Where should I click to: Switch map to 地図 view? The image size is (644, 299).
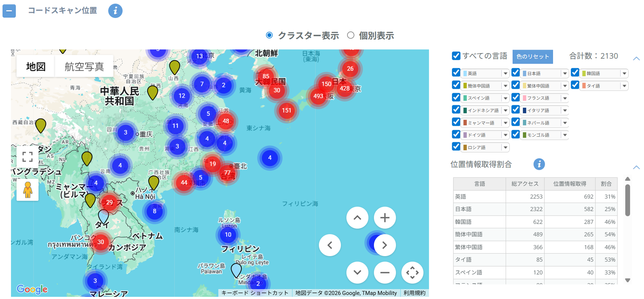[x=36, y=66]
